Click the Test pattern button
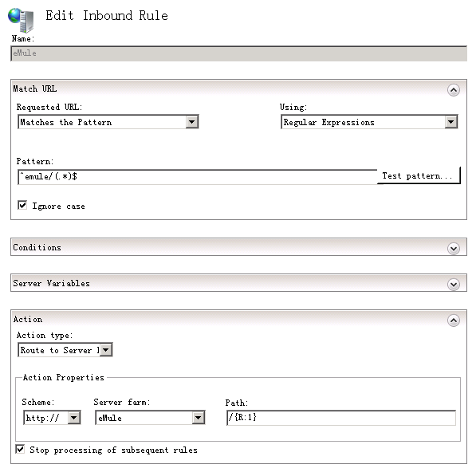The width and height of the screenshot is (476, 476). coord(419,175)
